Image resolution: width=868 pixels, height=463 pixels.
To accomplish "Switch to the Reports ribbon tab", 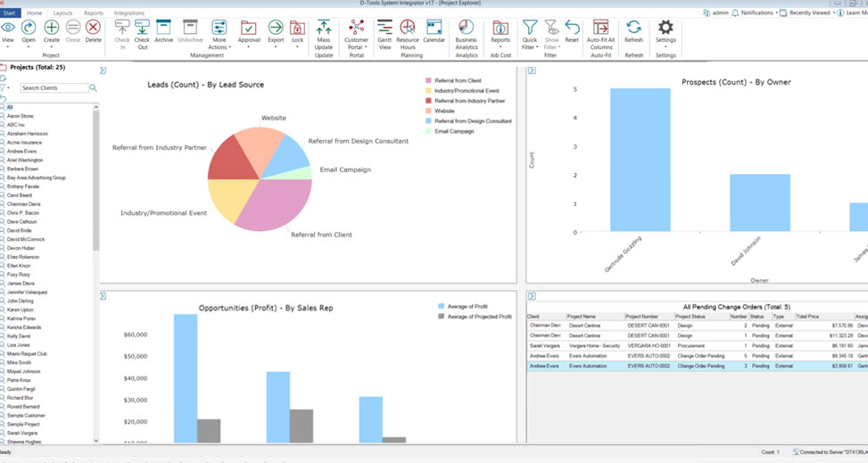I will [x=94, y=12].
